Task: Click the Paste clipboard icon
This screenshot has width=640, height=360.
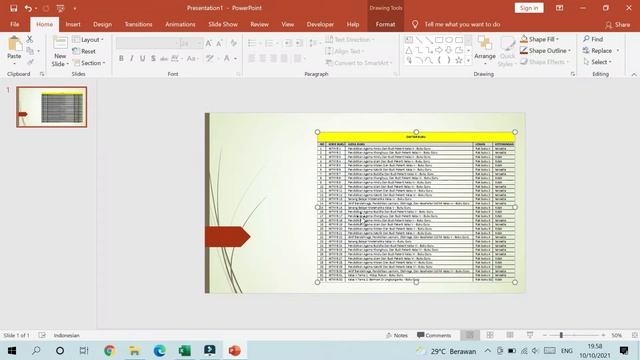Action: coord(14,44)
